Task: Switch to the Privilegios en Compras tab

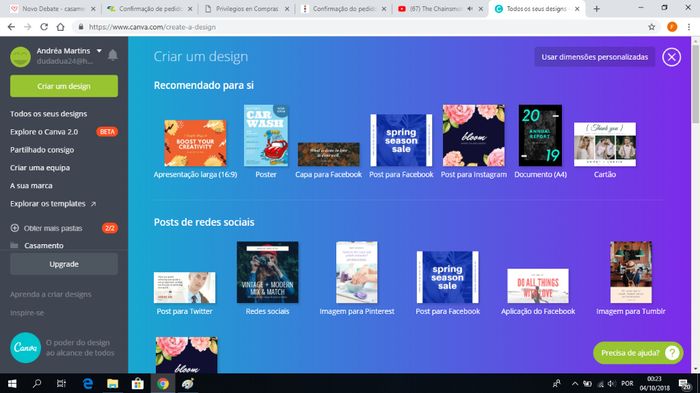Action: [247, 8]
